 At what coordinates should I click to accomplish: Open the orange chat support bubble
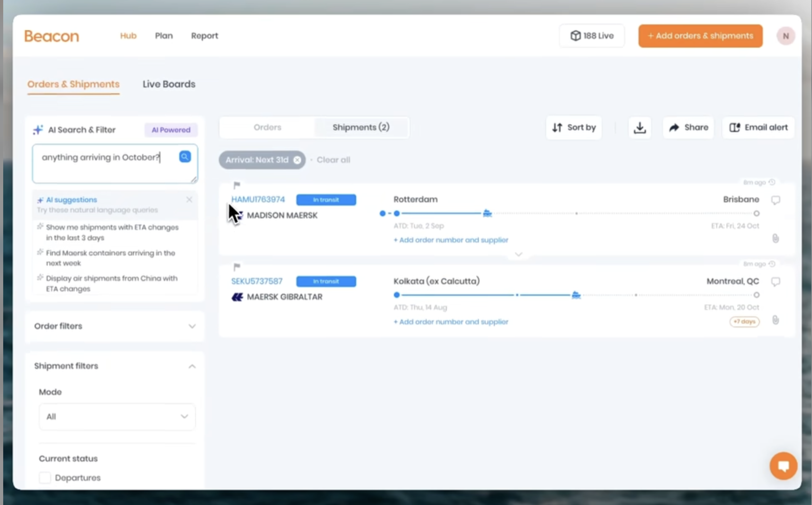[783, 466]
